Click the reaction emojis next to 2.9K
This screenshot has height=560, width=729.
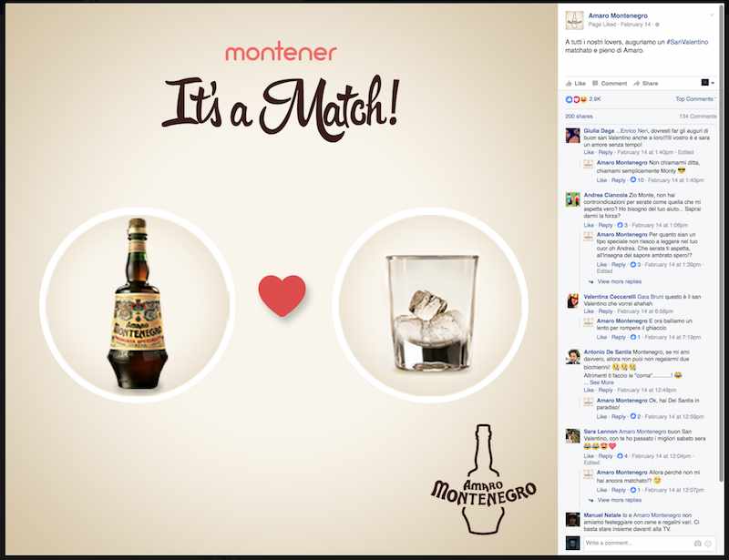tap(576, 99)
